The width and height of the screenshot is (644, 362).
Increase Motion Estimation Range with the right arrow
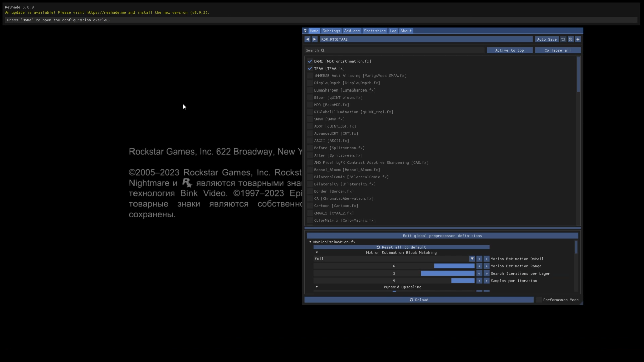coord(487,266)
